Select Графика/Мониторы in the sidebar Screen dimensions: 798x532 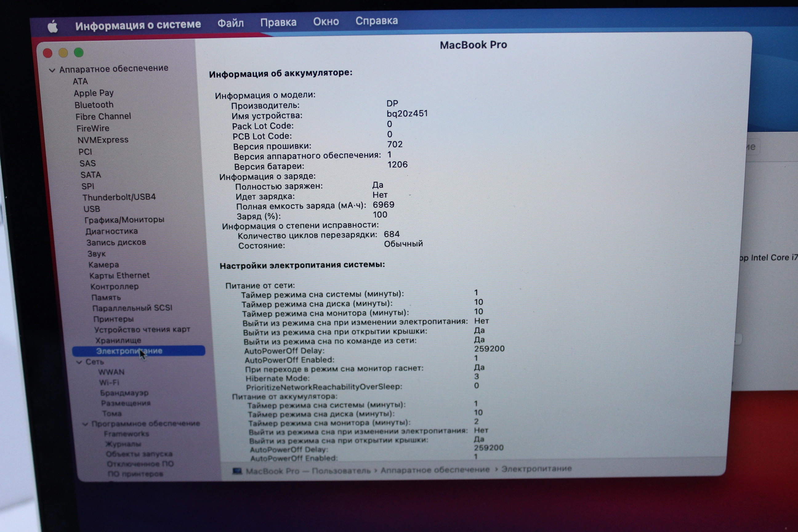pyautogui.click(x=124, y=220)
